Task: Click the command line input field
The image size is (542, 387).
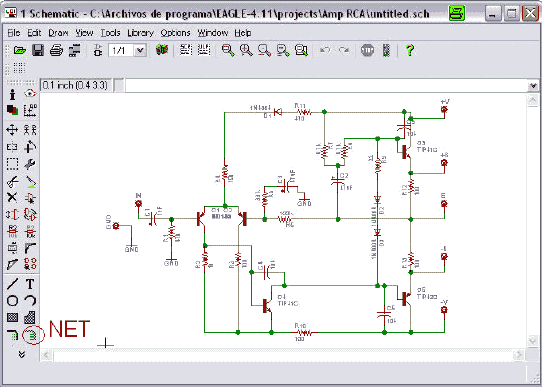Action: [x=326, y=85]
